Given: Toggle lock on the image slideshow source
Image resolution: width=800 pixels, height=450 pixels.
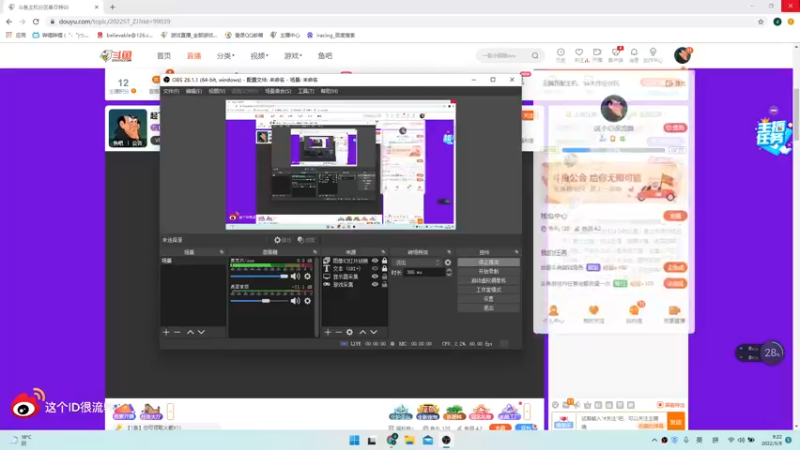Looking at the screenshot, I should [x=385, y=261].
